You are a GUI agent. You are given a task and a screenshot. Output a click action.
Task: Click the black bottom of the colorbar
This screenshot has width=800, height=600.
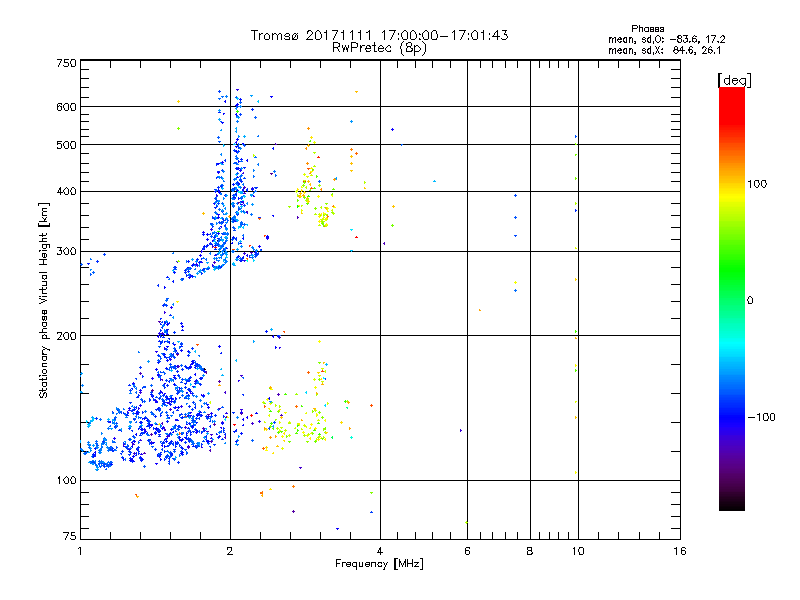coord(732,503)
